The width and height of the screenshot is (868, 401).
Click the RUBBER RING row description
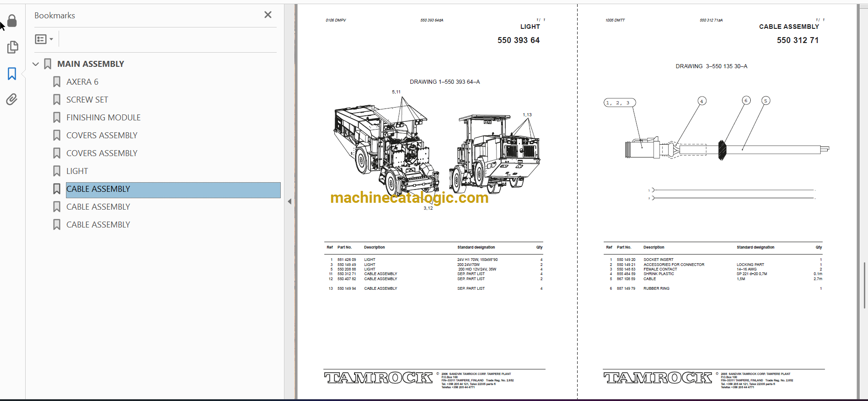point(656,288)
